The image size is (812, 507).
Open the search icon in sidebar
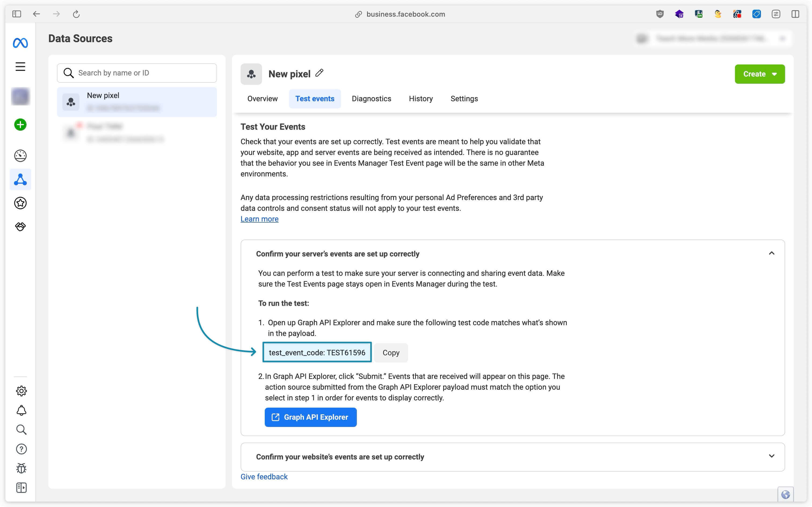(20, 430)
